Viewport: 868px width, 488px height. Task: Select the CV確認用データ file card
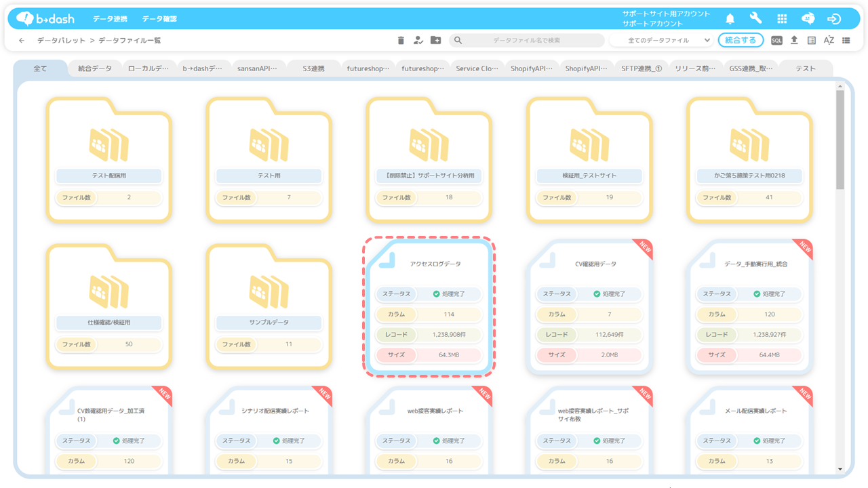[x=589, y=306]
